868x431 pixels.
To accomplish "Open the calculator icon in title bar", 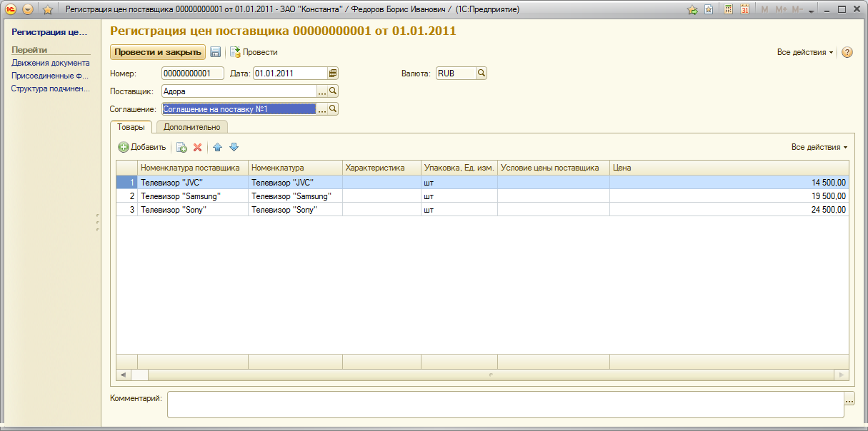I will pos(729,10).
